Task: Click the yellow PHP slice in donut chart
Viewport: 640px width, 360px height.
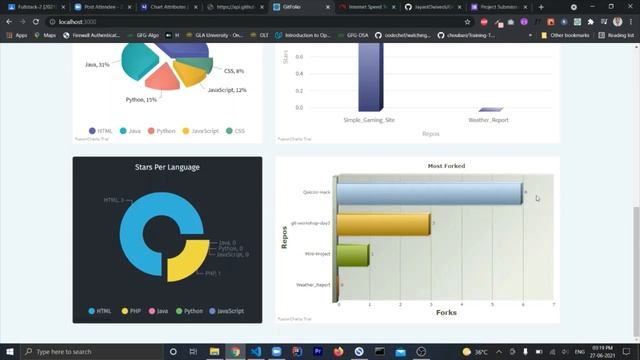Action: [x=189, y=262]
